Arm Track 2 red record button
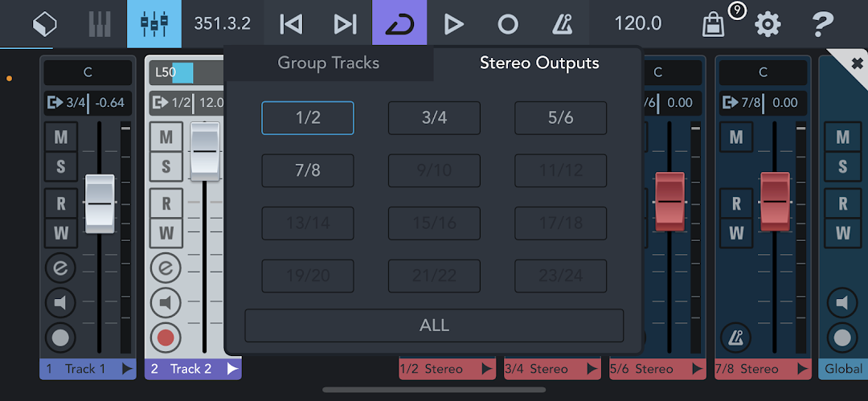This screenshot has width=868, height=401. click(x=166, y=338)
